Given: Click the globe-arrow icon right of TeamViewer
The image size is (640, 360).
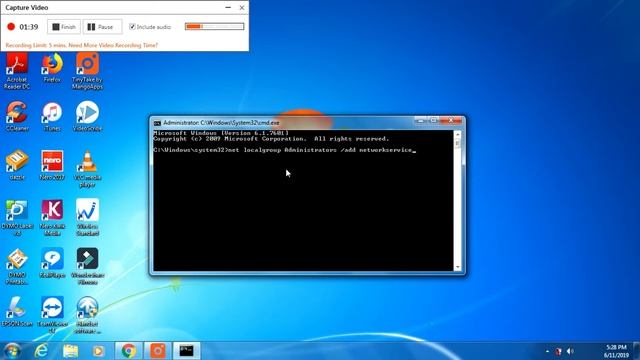Looking at the screenshot, I should (x=87, y=315).
